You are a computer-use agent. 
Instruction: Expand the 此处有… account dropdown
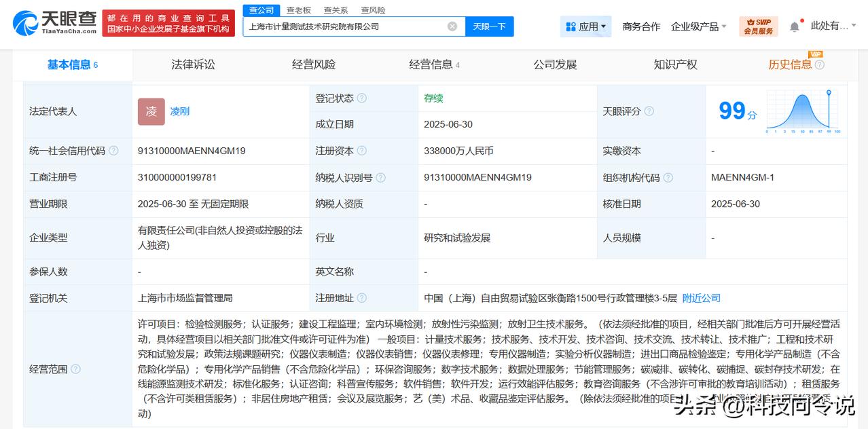835,26
